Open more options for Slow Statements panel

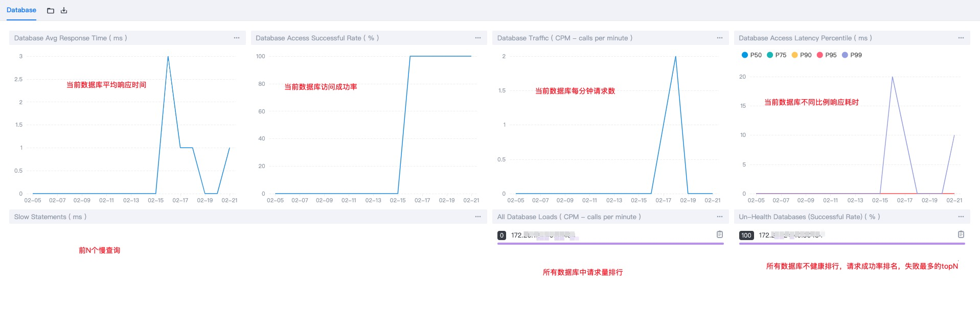point(478,217)
